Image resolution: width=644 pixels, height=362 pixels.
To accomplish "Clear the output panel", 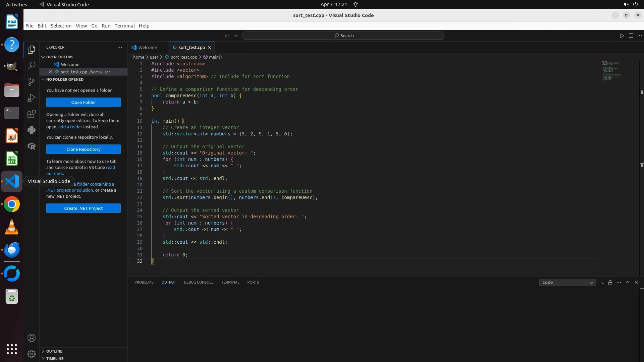I will (x=601, y=283).
